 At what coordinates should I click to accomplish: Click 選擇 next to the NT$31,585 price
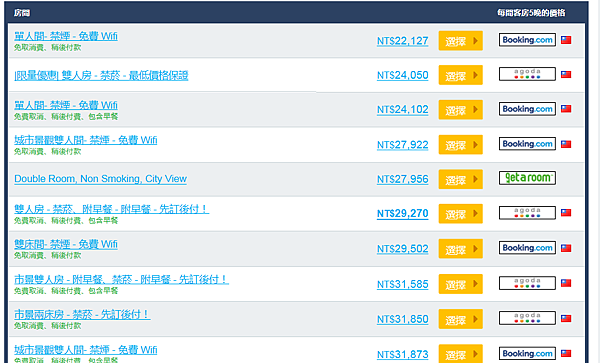point(460,284)
